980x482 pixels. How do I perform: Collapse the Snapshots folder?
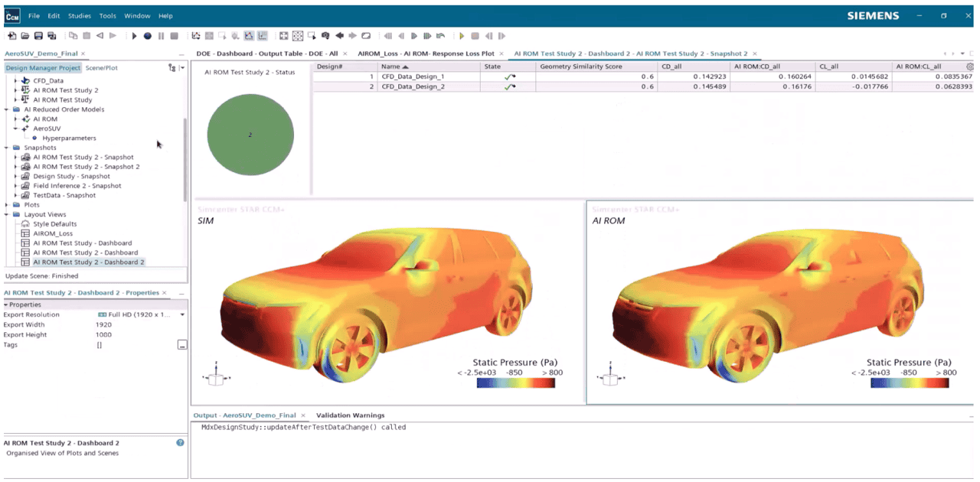7,148
